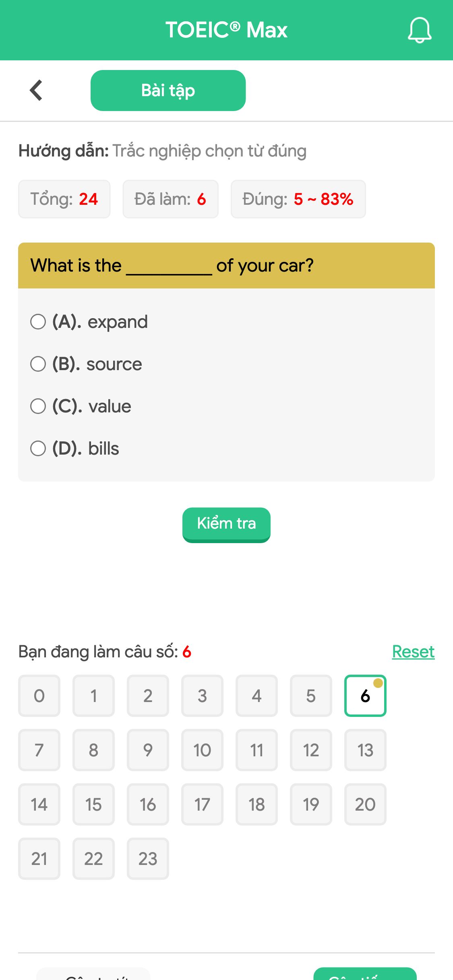Open the Bài tập tab
The height and width of the screenshot is (980, 453).
click(168, 91)
